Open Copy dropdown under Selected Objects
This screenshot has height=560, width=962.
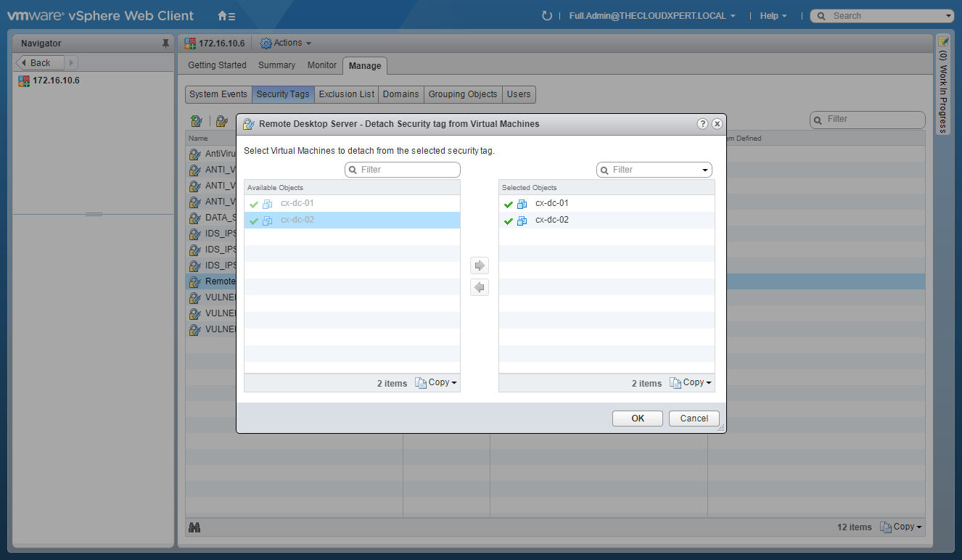point(690,382)
